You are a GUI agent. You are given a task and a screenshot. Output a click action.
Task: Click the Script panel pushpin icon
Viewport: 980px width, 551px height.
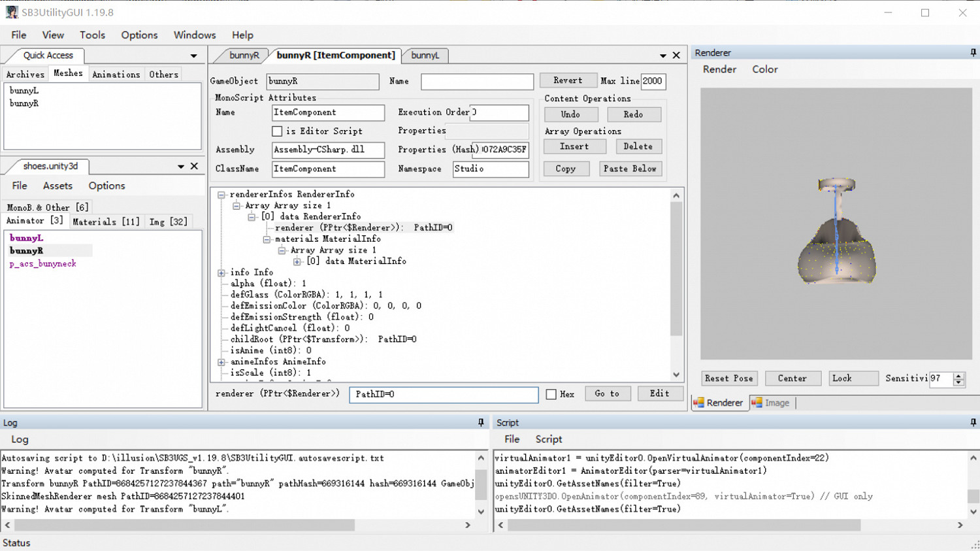point(973,423)
